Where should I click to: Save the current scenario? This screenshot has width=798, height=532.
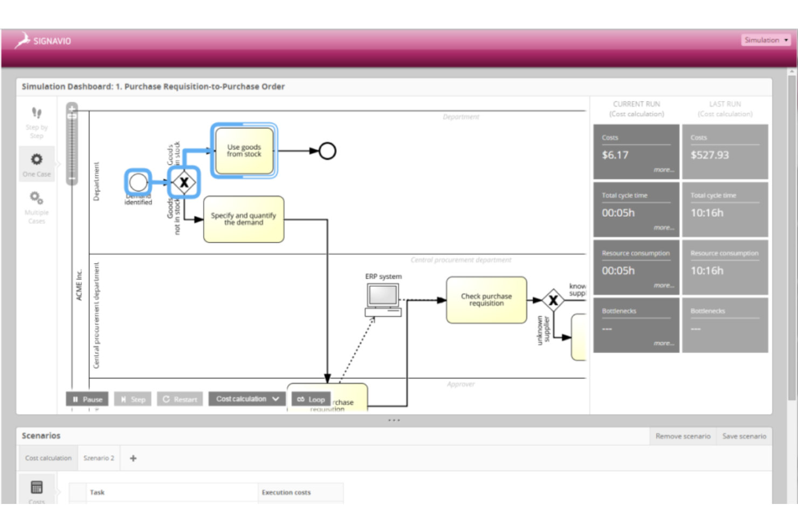(x=744, y=436)
